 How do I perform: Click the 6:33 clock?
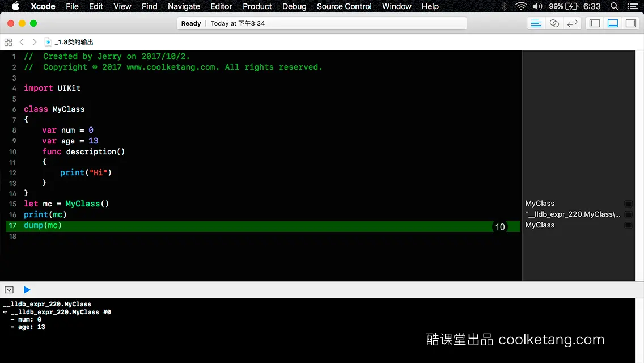[592, 6]
